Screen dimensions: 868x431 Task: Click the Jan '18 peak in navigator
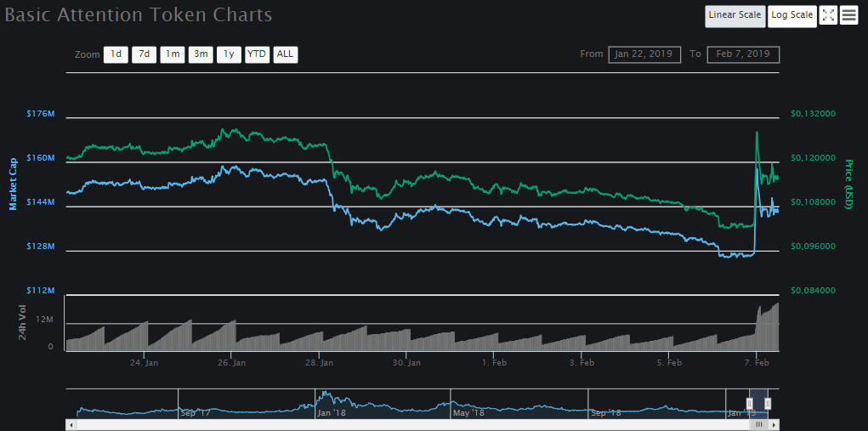tap(323, 395)
